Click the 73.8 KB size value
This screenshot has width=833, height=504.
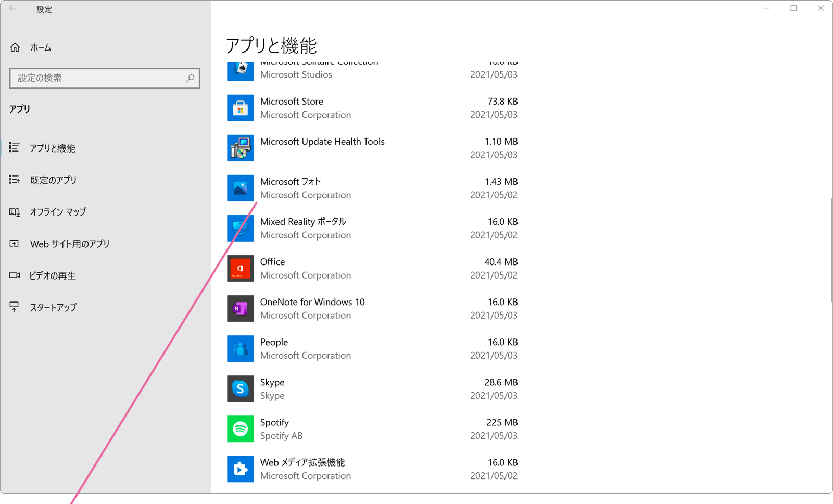coord(502,102)
